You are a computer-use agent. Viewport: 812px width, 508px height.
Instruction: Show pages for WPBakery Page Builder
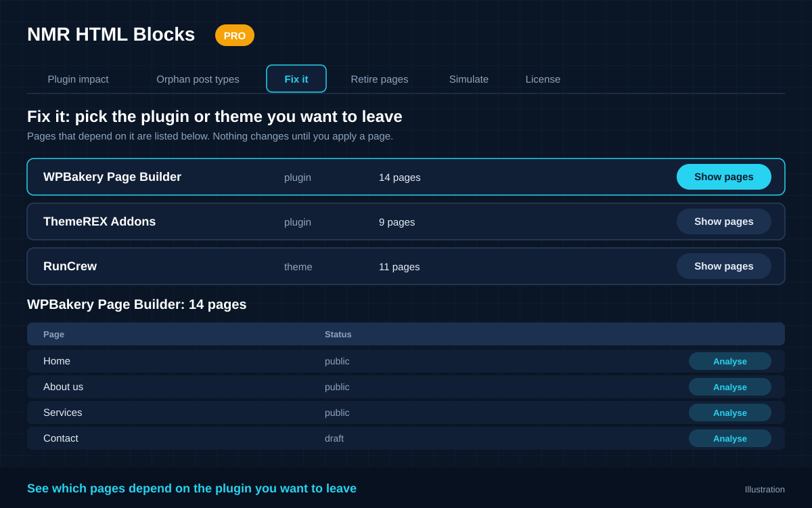pos(724,177)
